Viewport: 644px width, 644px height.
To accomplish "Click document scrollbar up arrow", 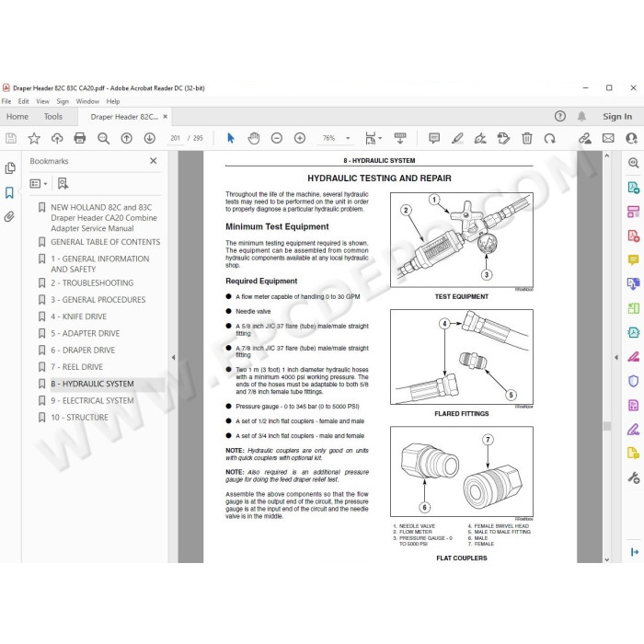I will [607, 155].
